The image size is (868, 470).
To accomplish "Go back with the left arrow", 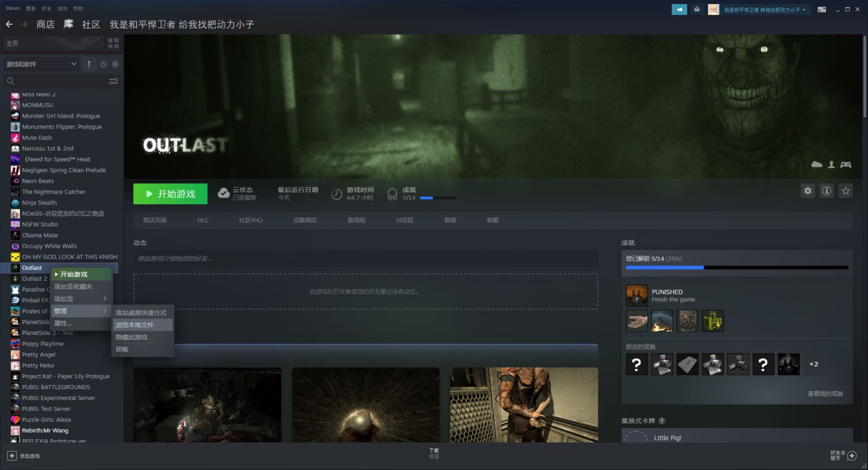I will pyautogui.click(x=9, y=24).
